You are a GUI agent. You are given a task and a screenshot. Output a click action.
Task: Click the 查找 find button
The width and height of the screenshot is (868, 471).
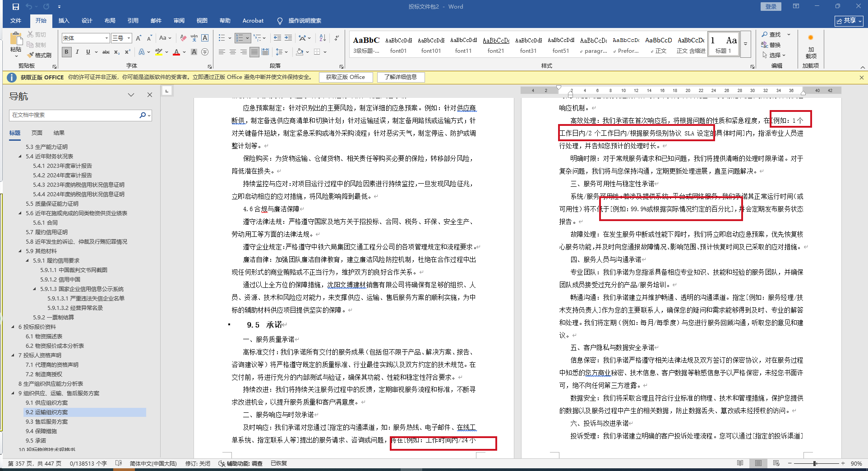pos(771,35)
